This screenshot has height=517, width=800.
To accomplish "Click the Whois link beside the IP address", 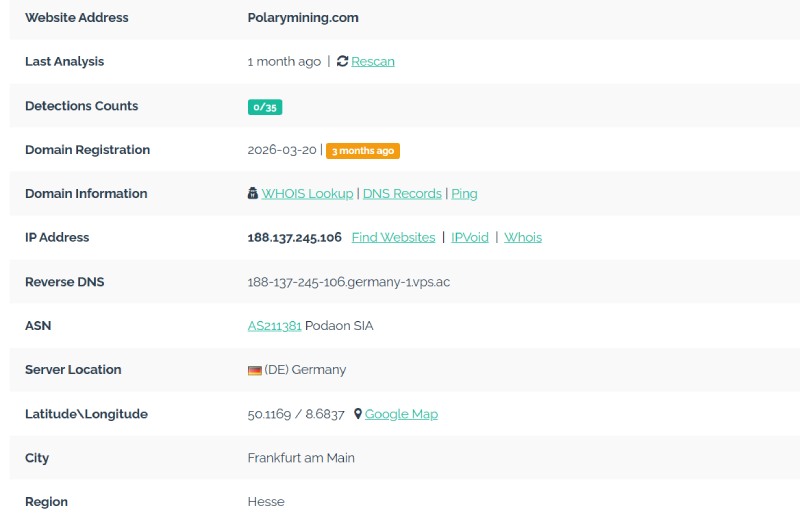I will tap(523, 237).
